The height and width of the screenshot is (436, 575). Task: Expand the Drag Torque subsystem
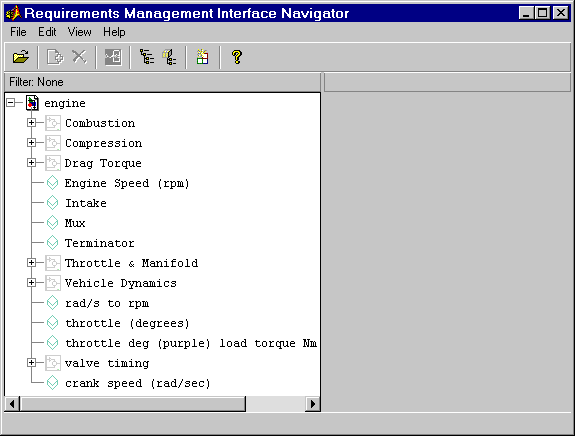32,163
